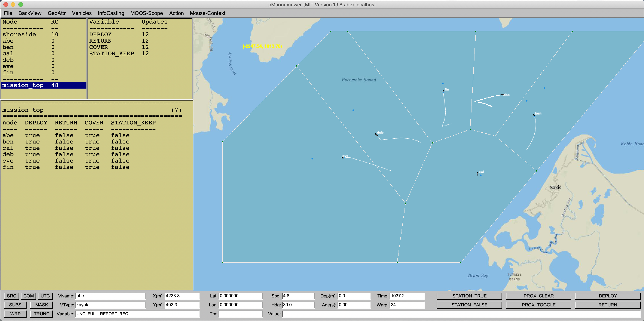The height and width of the screenshot is (321, 644).
Task: Click the Drum Bay map label
Action: [x=478, y=276]
